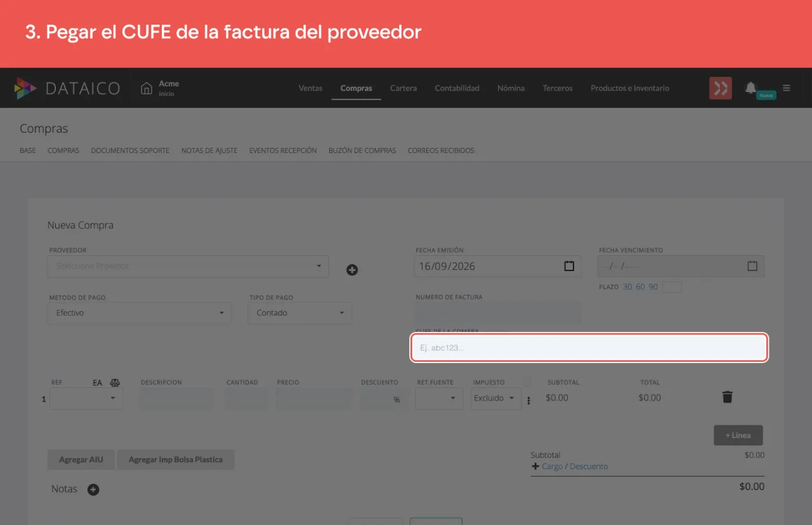Expand the Proveedor dropdown

(188, 266)
